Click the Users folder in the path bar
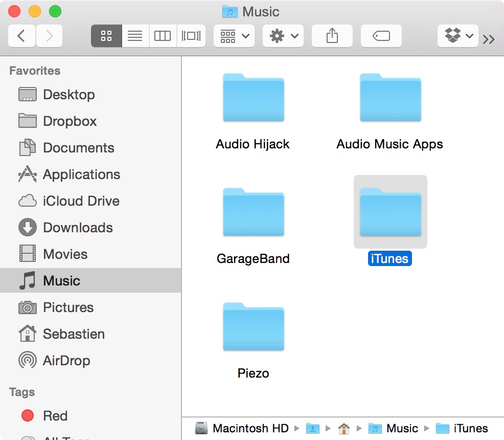This screenshot has width=504, height=440. (313, 428)
